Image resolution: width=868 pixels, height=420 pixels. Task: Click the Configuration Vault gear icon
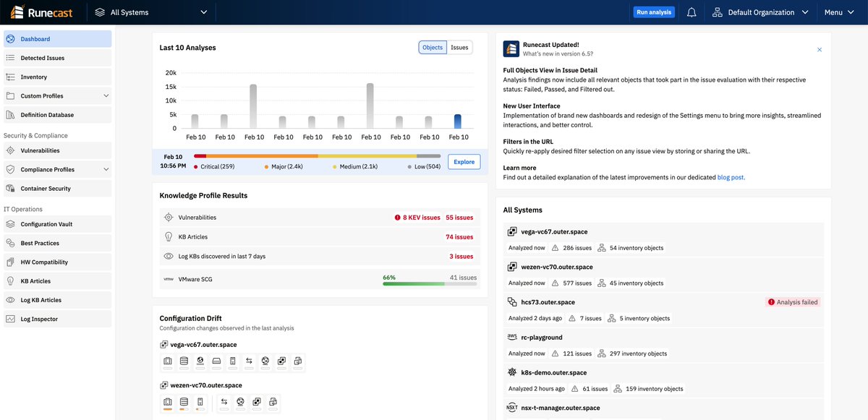tap(10, 224)
